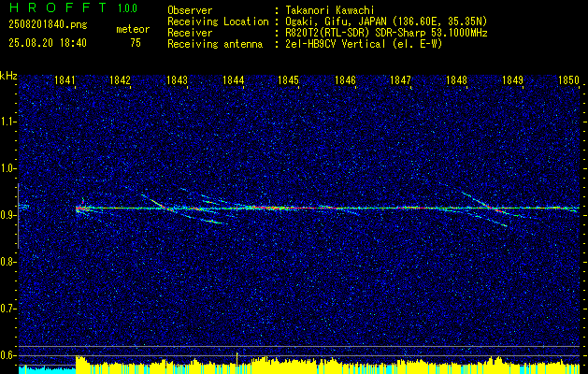Click the Receiver label
This screenshot has height=374, width=588.
(190, 33)
